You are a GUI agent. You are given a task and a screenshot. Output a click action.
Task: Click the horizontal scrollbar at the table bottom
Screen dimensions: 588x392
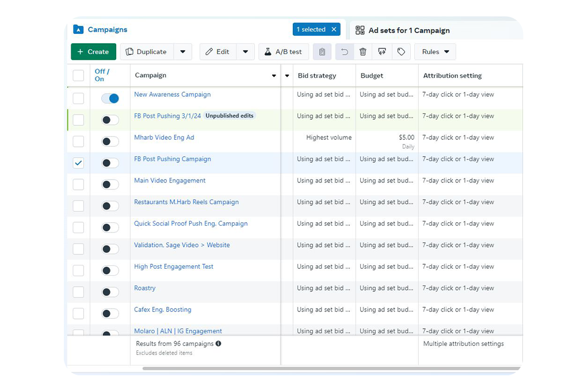coord(331,368)
